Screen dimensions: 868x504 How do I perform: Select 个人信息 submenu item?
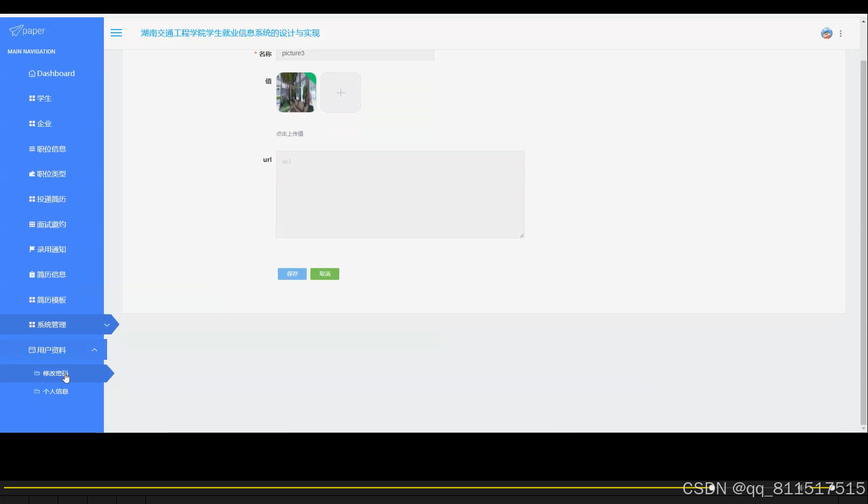click(53, 392)
